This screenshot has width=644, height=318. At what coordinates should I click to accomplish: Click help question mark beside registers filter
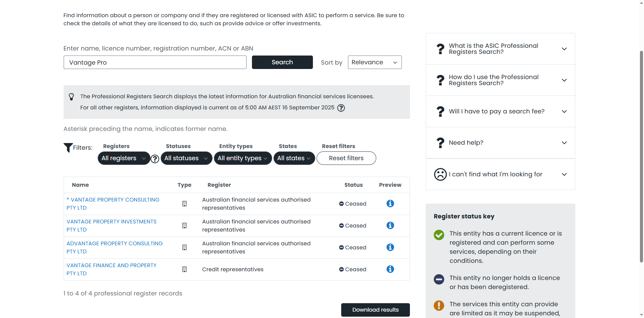tap(155, 159)
